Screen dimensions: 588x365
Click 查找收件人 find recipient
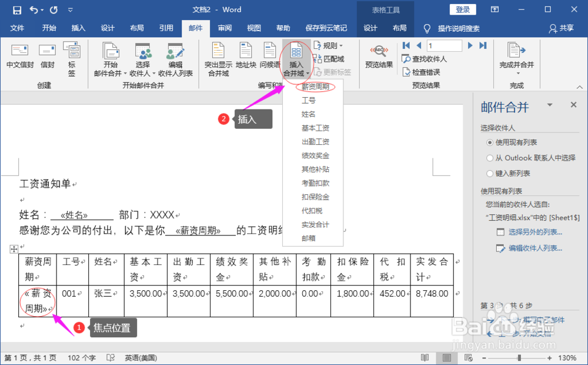[x=424, y=59]
